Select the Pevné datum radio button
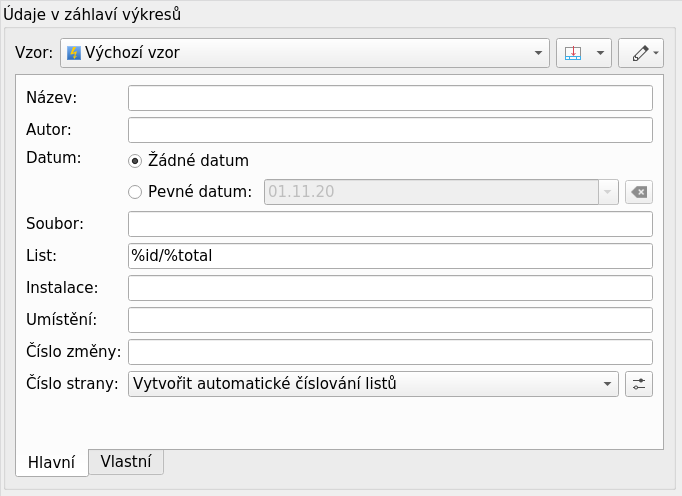Viewport: 682px width, 496px height. 136,192
